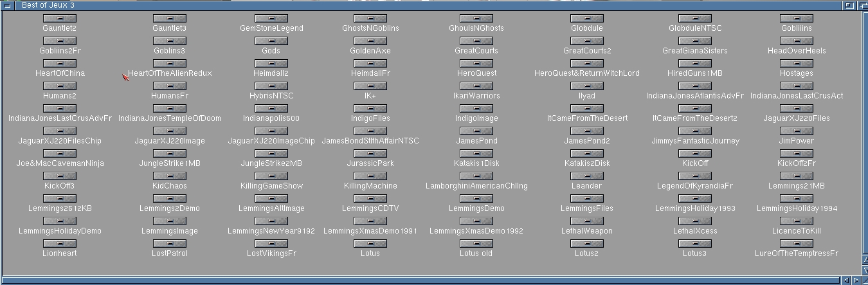The width and height of the screenshot is (868, 285).
Task: Select the KidChaos drawer icon
Action: click(170, 176)
